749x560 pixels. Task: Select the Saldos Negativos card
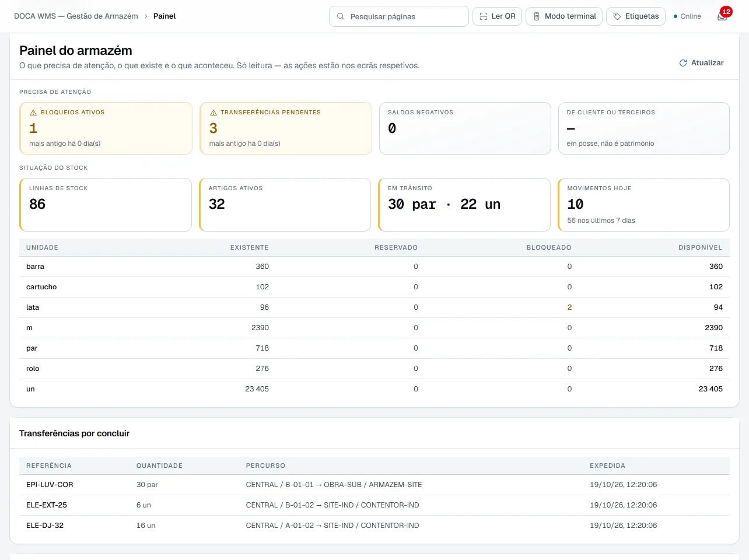pyautogui.click(x=465, y=128)
